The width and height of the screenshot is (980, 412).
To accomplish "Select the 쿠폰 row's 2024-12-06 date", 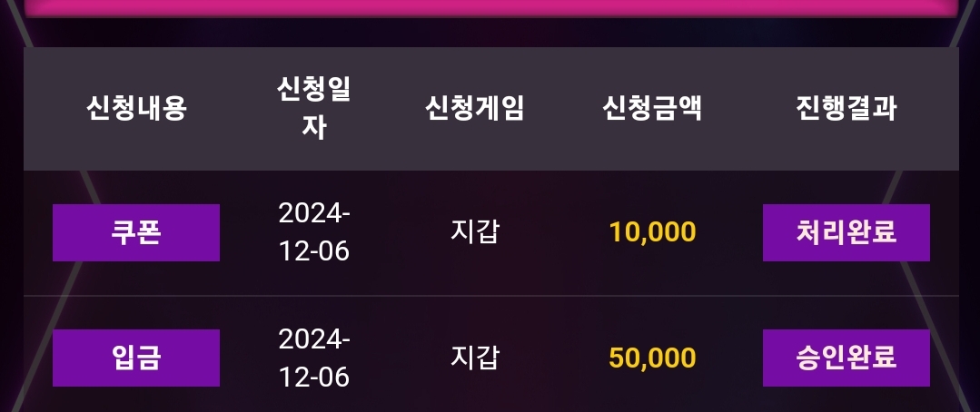I will pos(313,232).
